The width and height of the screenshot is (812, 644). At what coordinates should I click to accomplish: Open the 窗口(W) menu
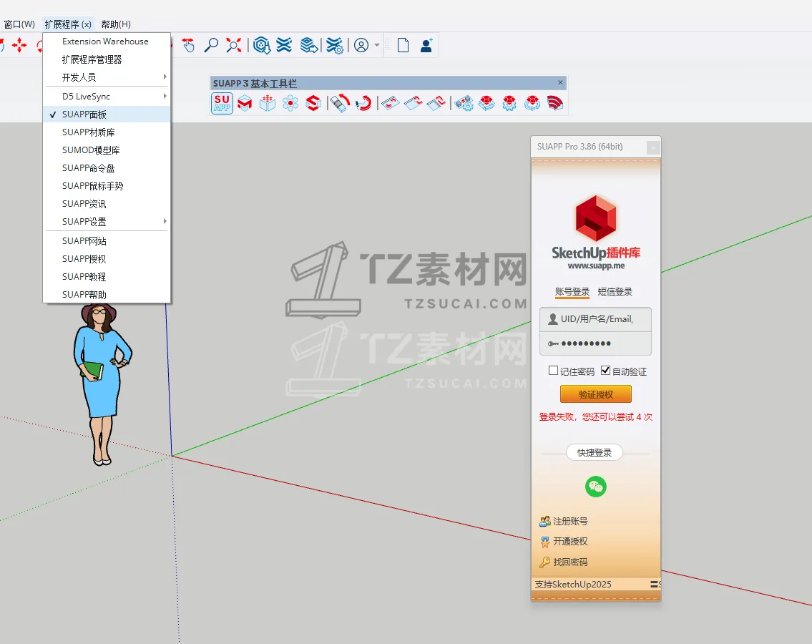(x=19, y=24)
